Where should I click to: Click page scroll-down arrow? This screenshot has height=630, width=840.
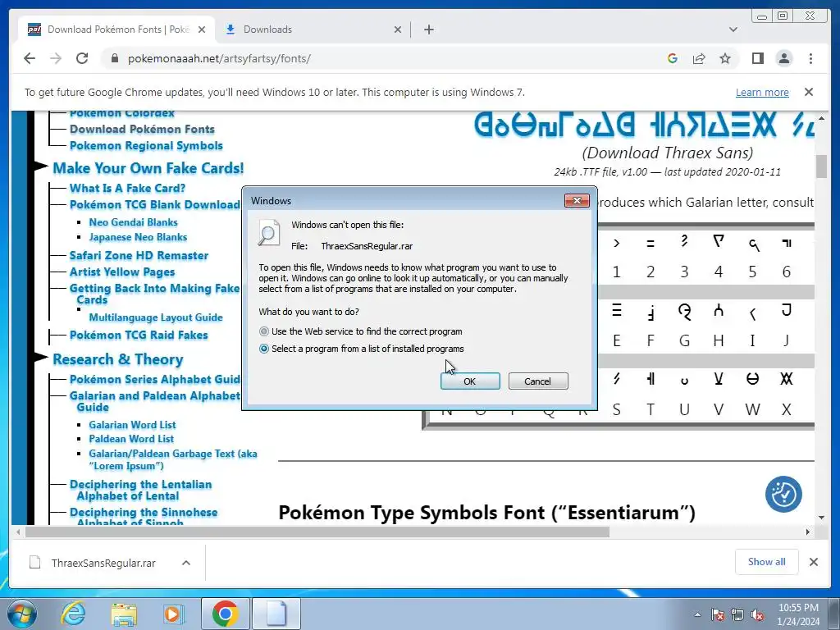[x=821, y=518]
